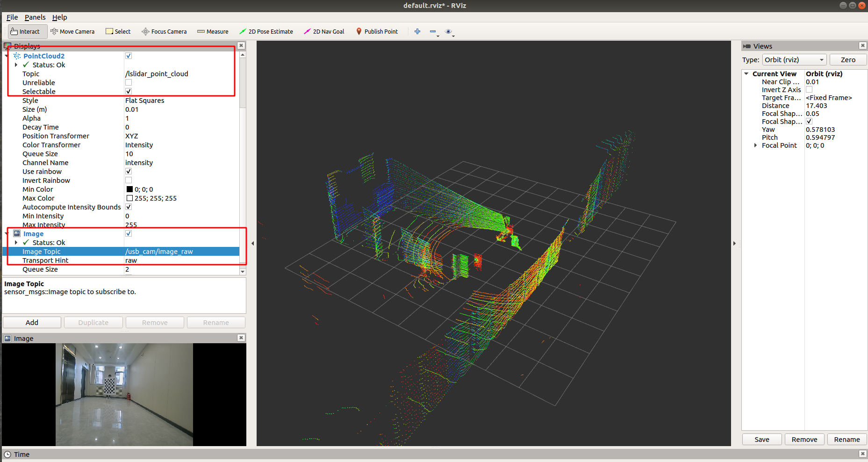Click the blue plus add-tool icon
Image resolution: width=868 pixels, height=462 pixels.
point(417,31)
